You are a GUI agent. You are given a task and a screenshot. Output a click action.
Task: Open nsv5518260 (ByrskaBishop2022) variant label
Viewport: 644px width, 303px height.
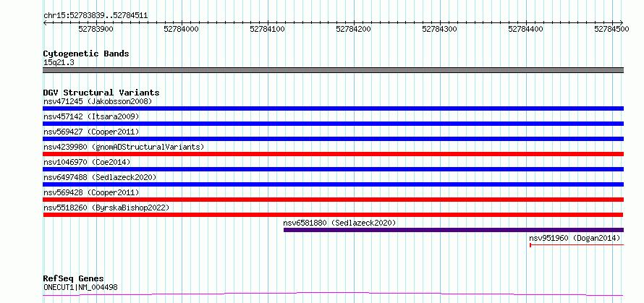(x=106, y=208)
